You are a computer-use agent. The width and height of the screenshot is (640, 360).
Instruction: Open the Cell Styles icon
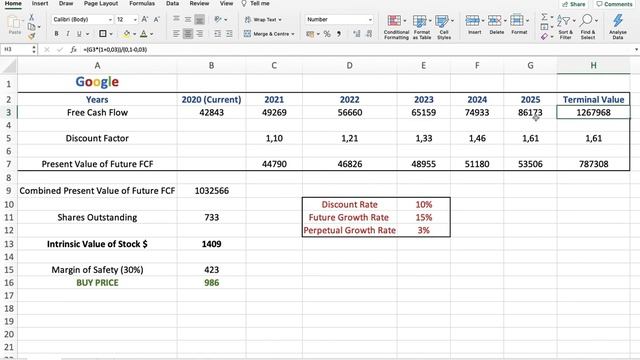click(442, 21)
